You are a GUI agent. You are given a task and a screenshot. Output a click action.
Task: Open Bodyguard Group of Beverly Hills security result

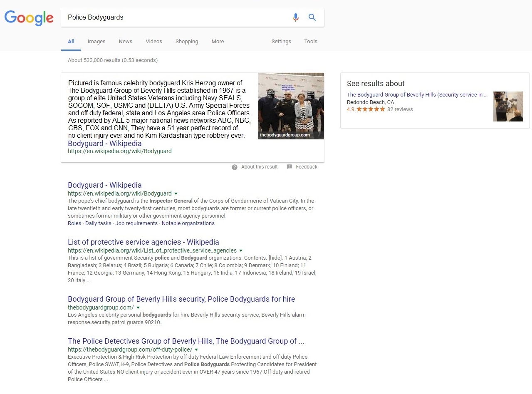pyautogui.click(x=181, y=299)
